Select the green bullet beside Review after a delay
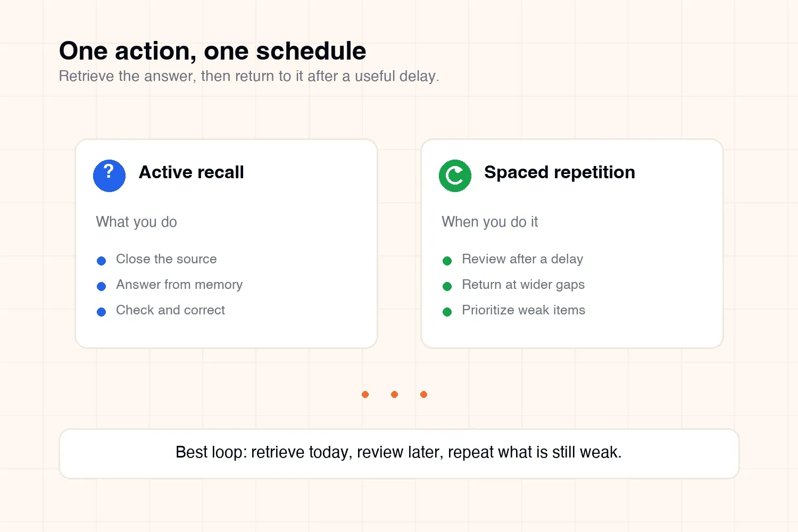 447,261
